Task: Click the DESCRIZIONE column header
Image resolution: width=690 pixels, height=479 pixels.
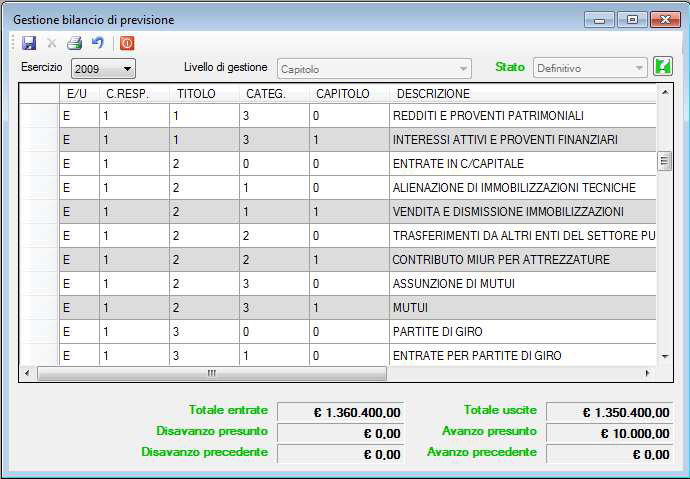Action: tap(523, 94)
